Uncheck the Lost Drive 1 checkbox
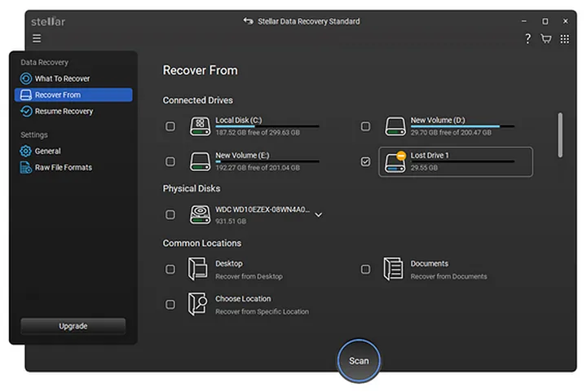Screen dimensions: 587x392 point(365,161)
